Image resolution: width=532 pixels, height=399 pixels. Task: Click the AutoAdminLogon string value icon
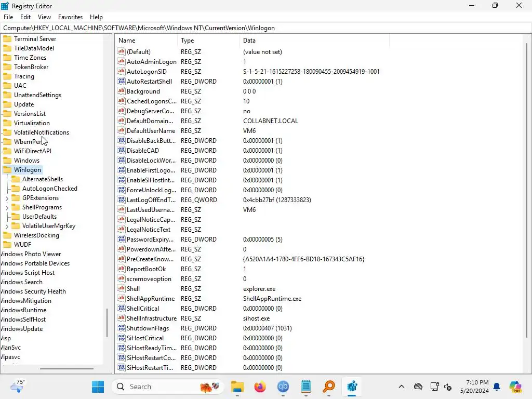tap(122, 61)
